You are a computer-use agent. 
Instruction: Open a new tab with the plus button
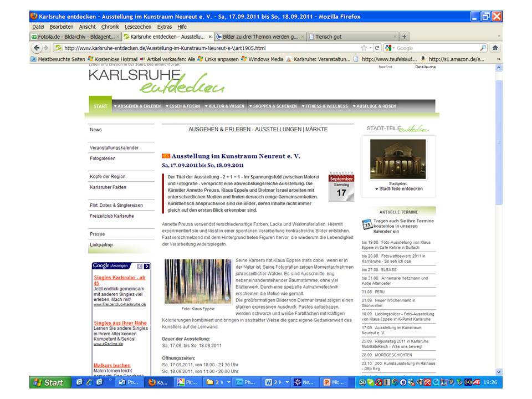click(404, 37)
